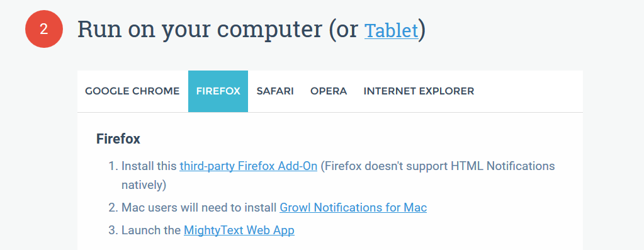Switch to the Internet Explorer tab
644x250 pixels.
419,91
